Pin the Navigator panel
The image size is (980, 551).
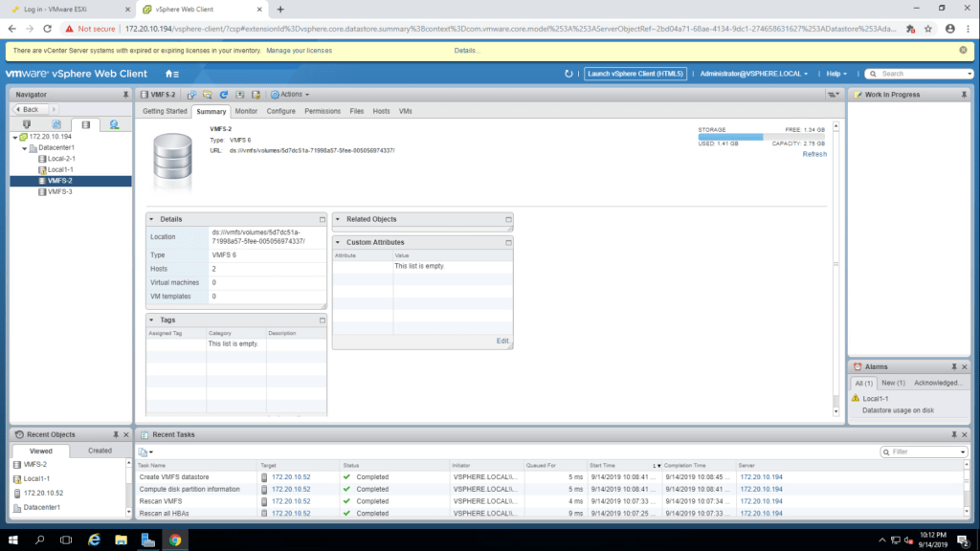click(125, 95)
